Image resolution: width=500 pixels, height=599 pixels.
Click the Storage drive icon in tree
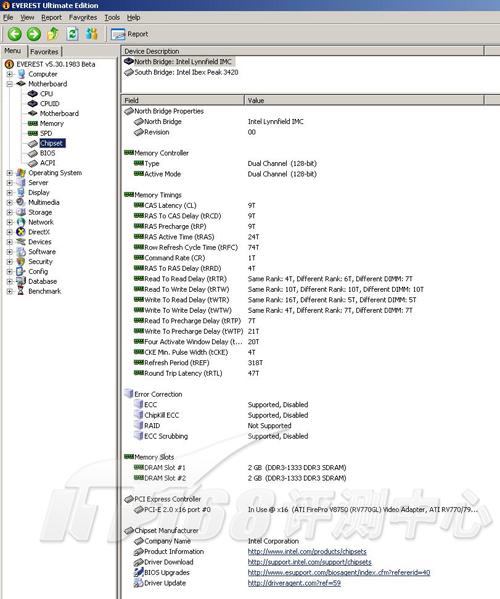click(21, 212)
